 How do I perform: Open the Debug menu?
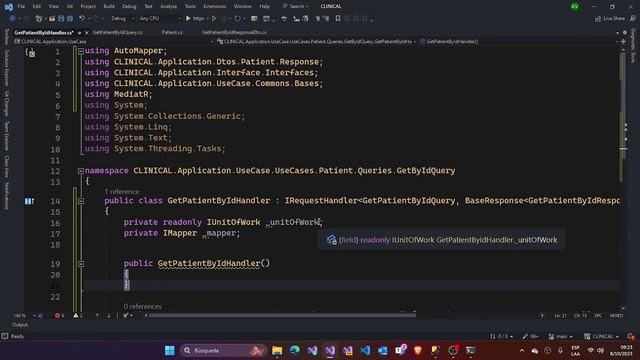129,6
